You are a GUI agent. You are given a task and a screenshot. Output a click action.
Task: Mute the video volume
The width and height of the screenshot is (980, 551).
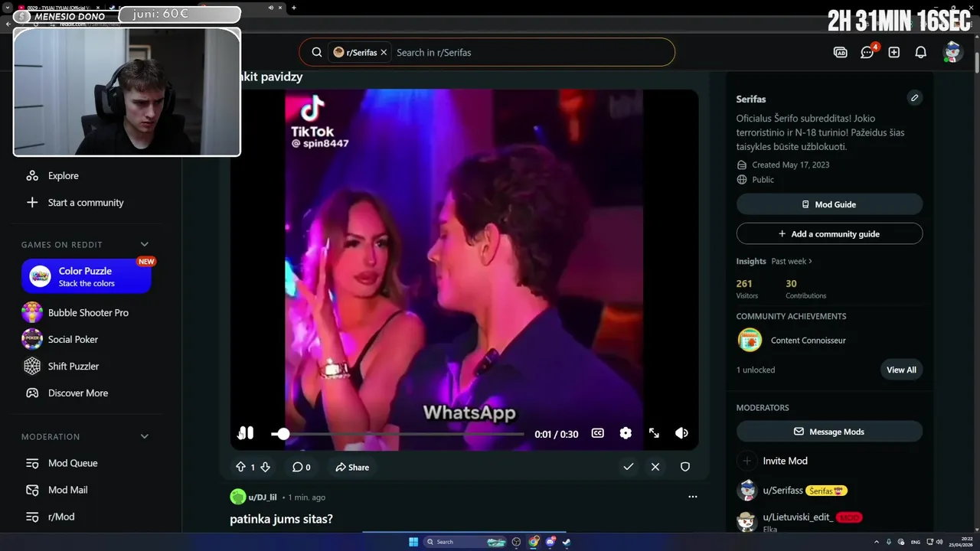pyautogui.click(x=681, y=433)
